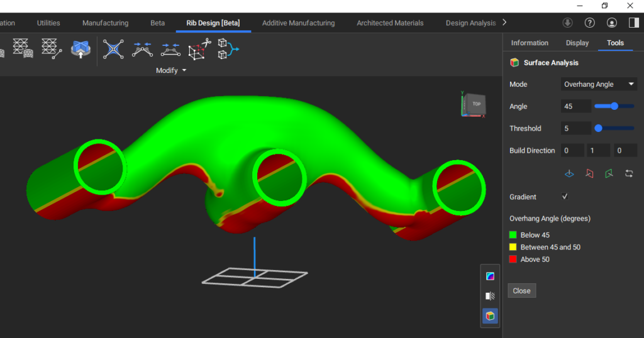Click the green build direction plane icon
Screen dimensions: 644x338
(609, 173)
